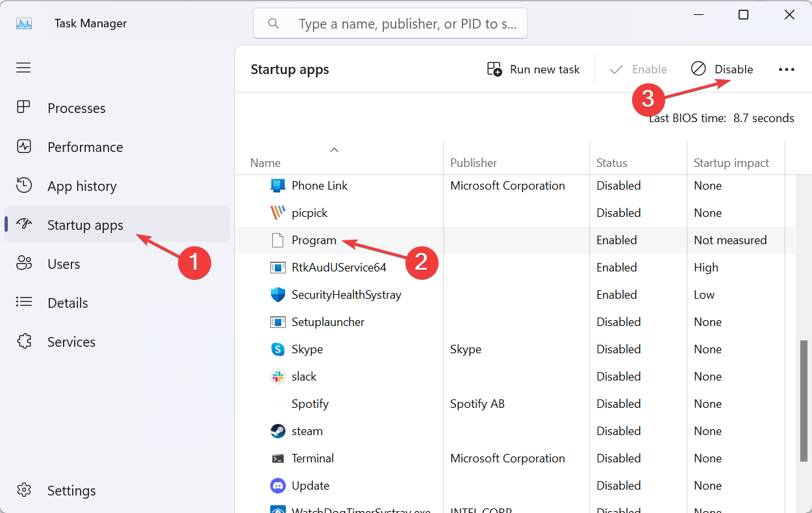The height and width of the screenshot is (513, 812).
Task: Open the Details tab
Action: pos(117,303)
